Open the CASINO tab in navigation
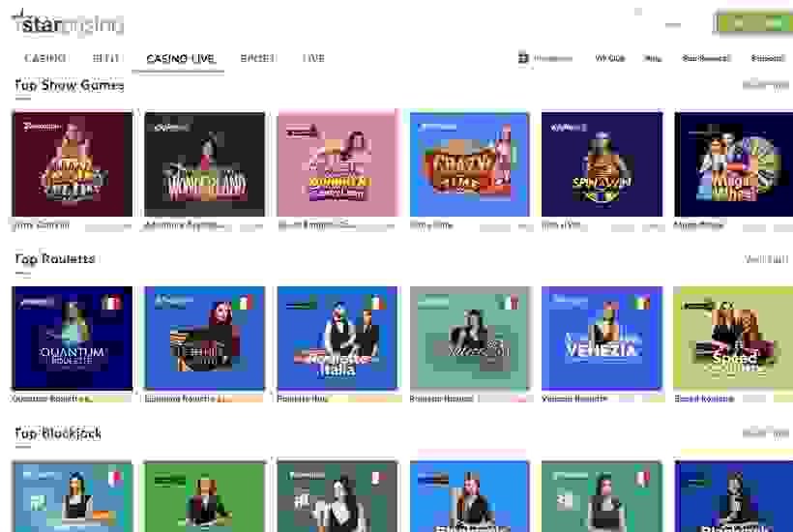This screenshot has height=532, width=793. point(45,58)
